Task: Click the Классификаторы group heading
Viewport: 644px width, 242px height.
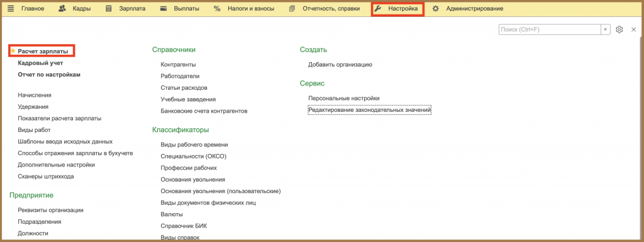Action: (x=180, y=129)
